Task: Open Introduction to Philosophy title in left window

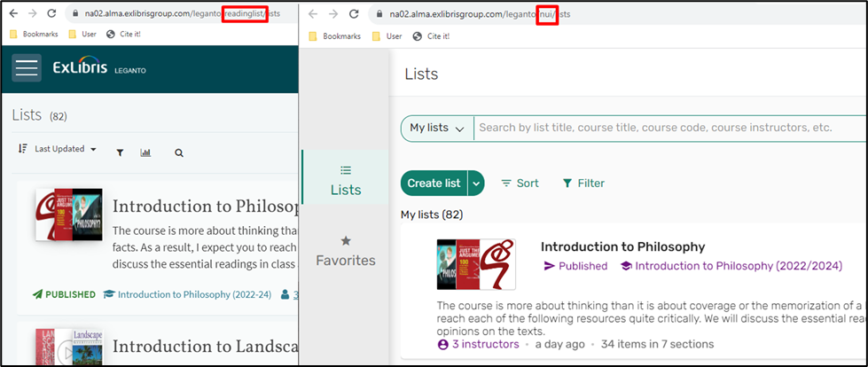Action: (x=206, y=207)
